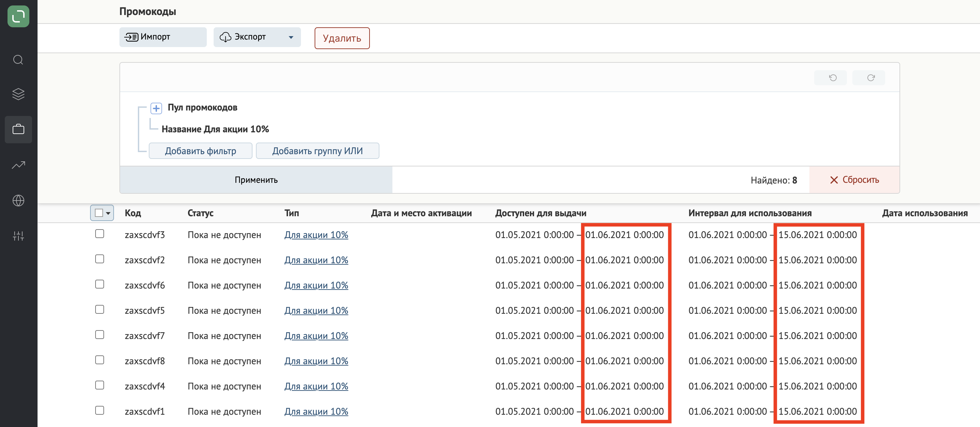Open the globe section in sidebar

(x=18, y=201)
